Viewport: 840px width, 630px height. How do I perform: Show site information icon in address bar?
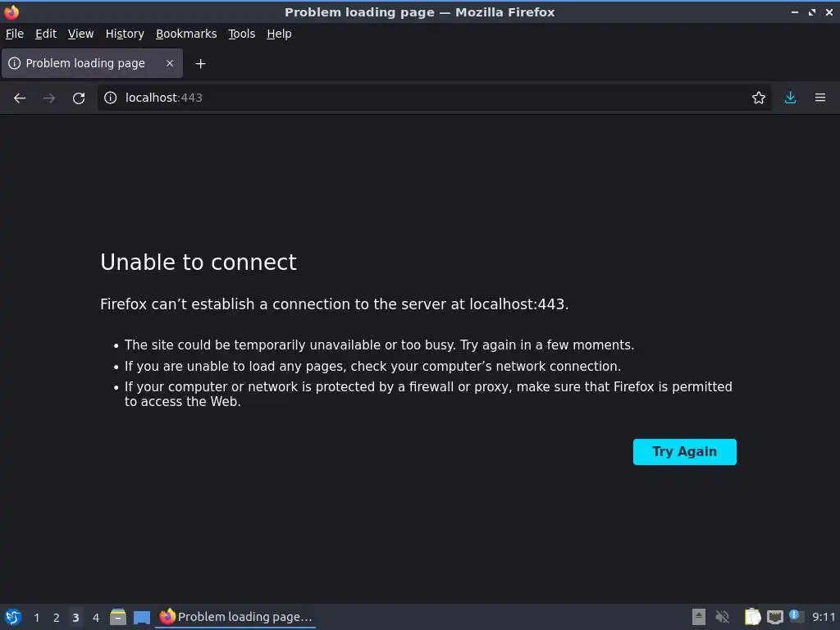pos(111,98)
